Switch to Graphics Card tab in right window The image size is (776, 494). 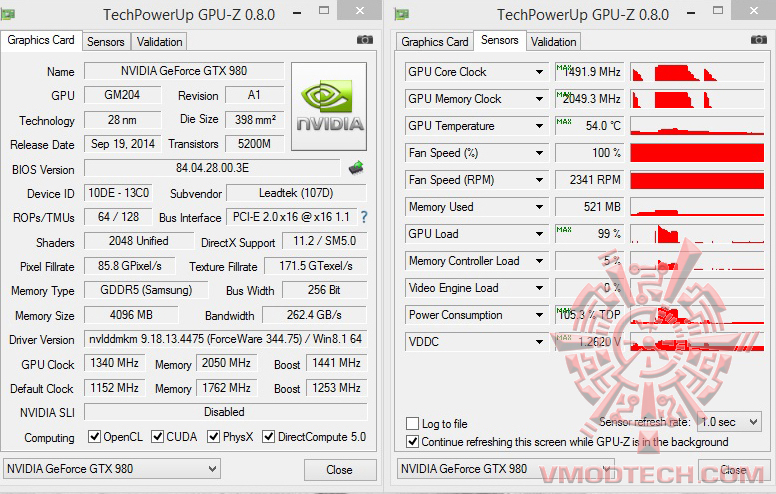click(435, 42)
